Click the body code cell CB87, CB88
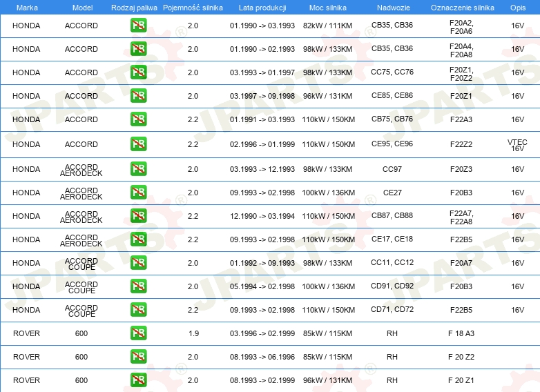Screen dimensions: 540x392 coord(392,215)
